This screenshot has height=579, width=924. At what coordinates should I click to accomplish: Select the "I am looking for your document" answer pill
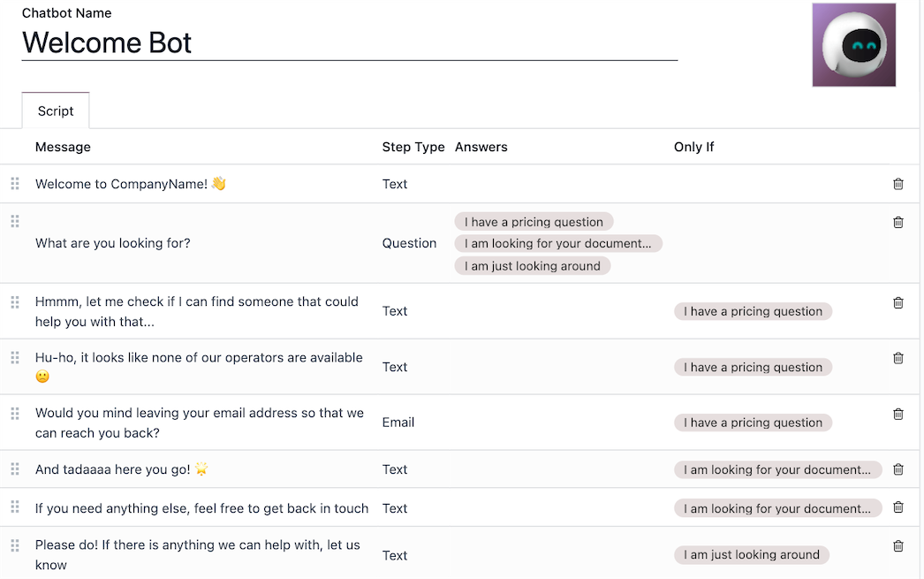coord(558,243)
